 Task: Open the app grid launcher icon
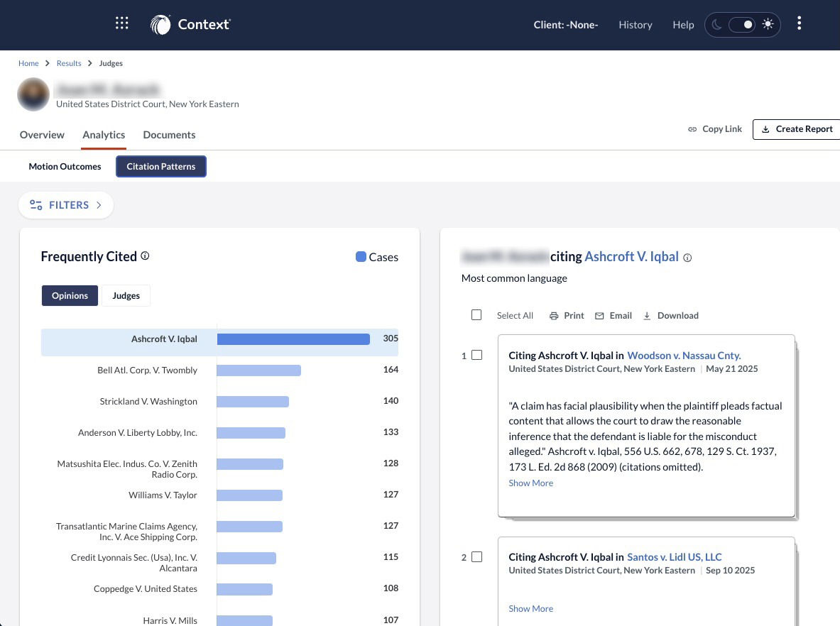tap(122, 23)
